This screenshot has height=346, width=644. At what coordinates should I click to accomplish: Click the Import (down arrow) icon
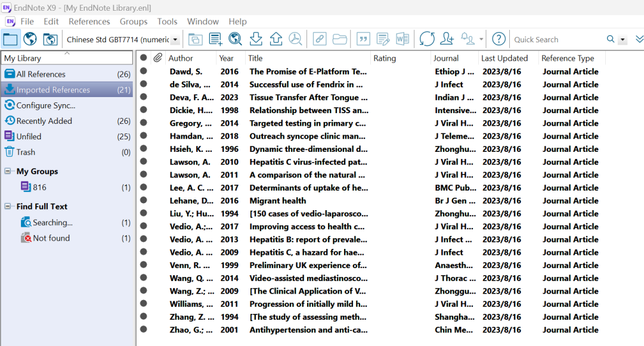pyautogui.click(x=256, y=39)
